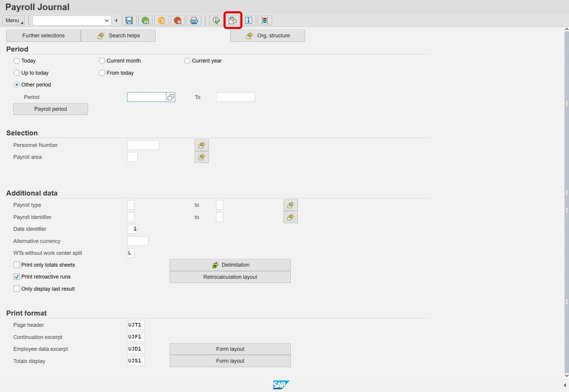Click the orange Exit icon
569x392 pixels.
click(162, 20)
